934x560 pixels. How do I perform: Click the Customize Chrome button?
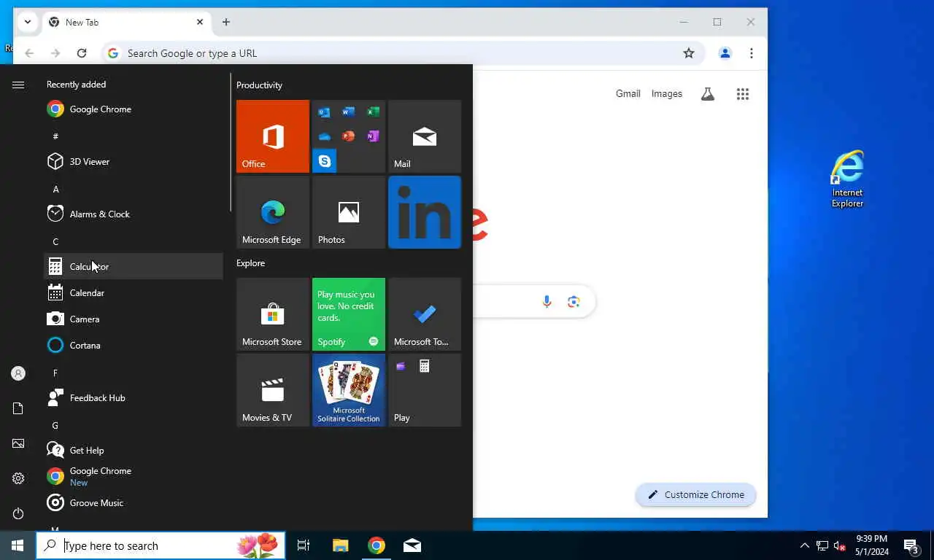point(696,494)
